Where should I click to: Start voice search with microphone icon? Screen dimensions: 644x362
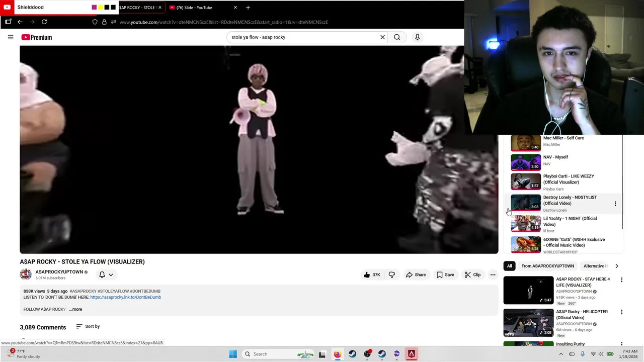point(417,37)
